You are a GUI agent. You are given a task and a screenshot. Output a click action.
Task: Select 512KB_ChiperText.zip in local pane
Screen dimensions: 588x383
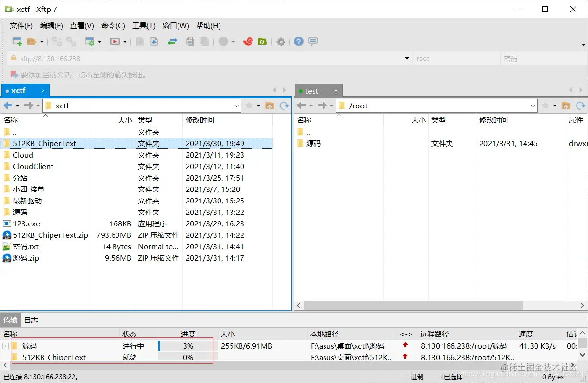(51, 235)
